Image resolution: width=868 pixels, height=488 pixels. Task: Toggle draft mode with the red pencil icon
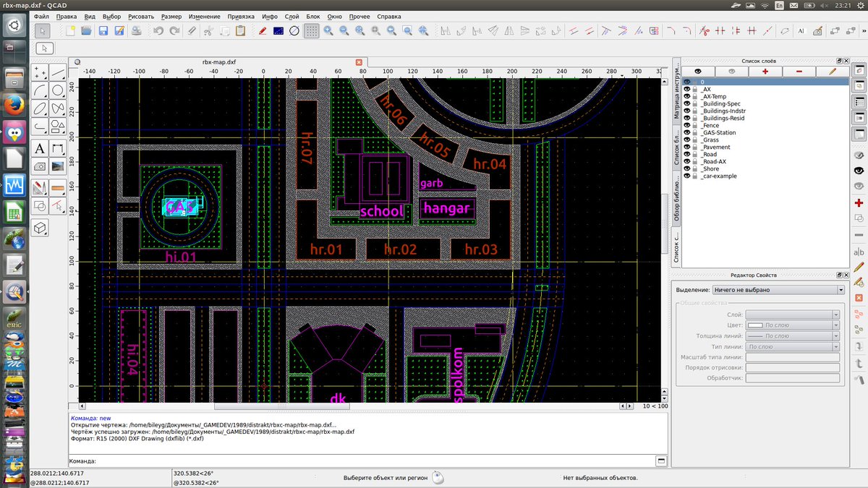coord(262,30)
